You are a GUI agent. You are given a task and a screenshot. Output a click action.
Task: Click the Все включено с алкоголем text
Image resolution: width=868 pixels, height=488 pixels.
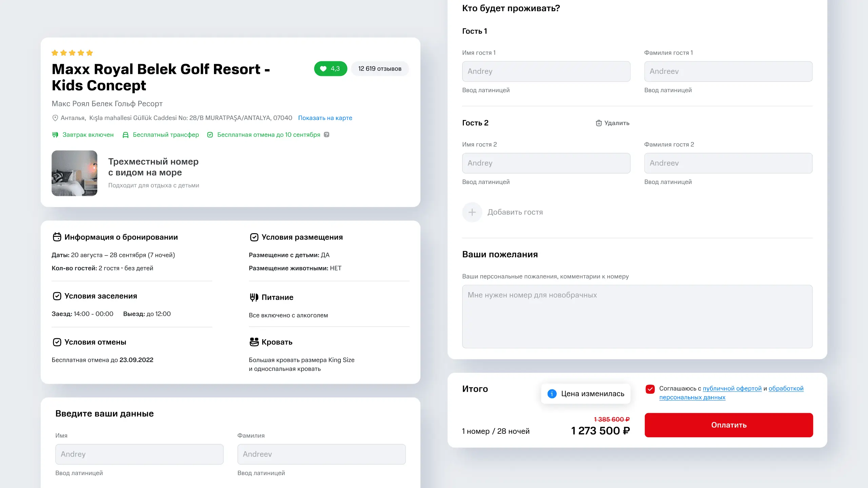tap(289, 316)
